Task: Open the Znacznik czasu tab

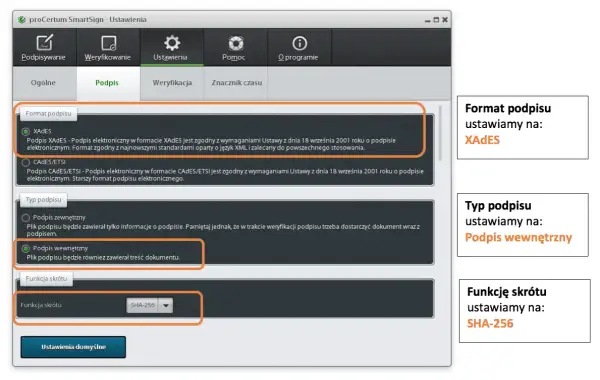Action: [236, 83]
